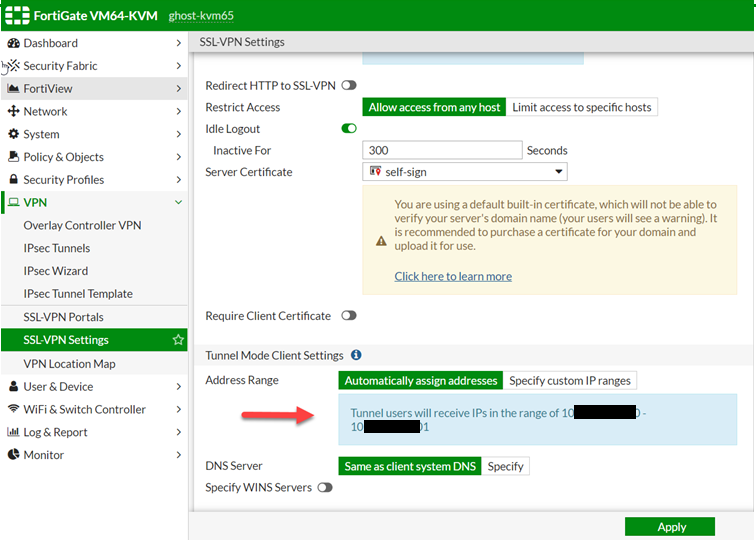
Task: Click the Security Fabric icon
Action: coord(14,66)
